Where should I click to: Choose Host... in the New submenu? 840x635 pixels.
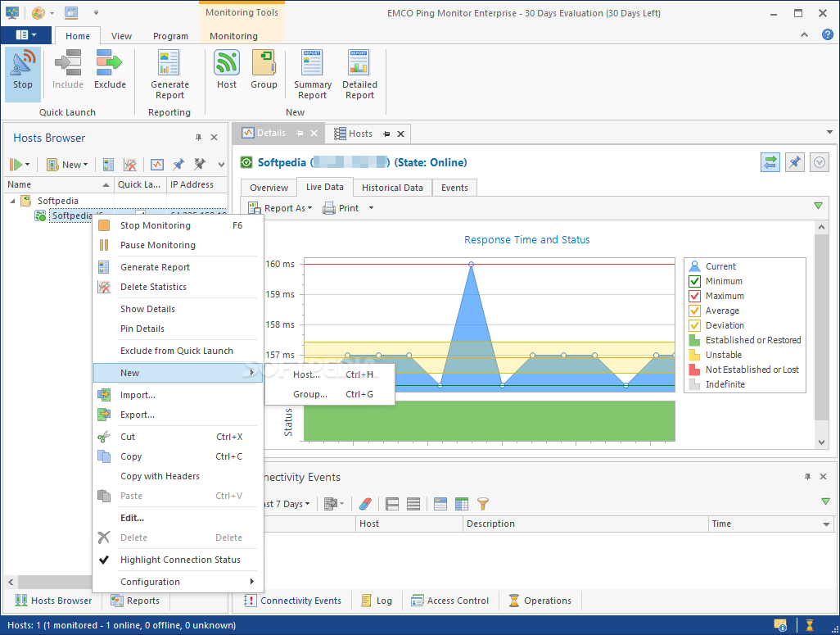coord(329,374)
